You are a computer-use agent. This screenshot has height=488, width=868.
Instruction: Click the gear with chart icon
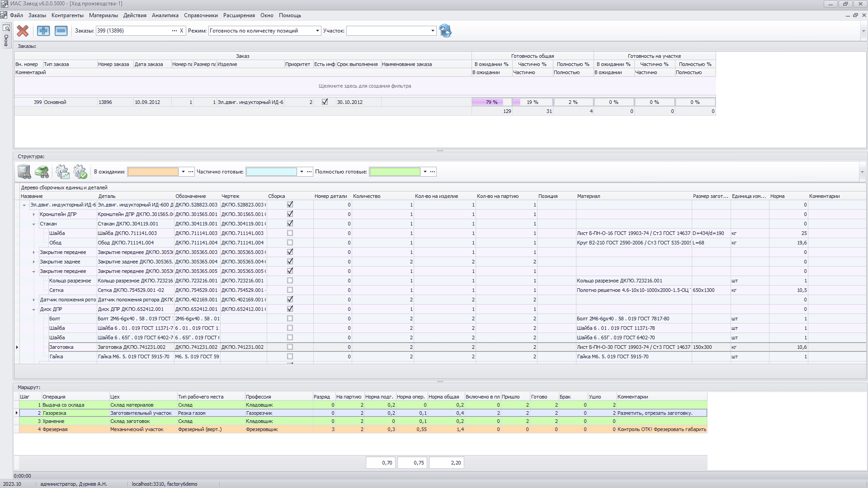[62, 172]
